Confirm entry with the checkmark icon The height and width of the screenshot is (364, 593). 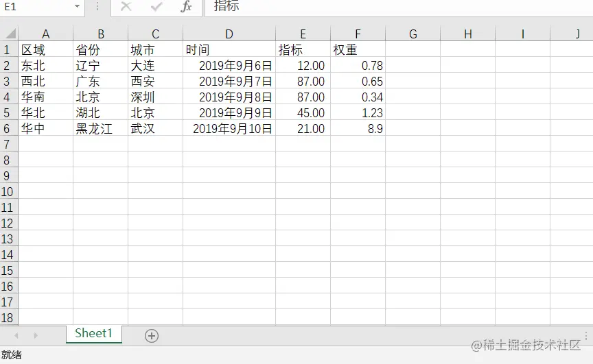click(x=156, y=6)
